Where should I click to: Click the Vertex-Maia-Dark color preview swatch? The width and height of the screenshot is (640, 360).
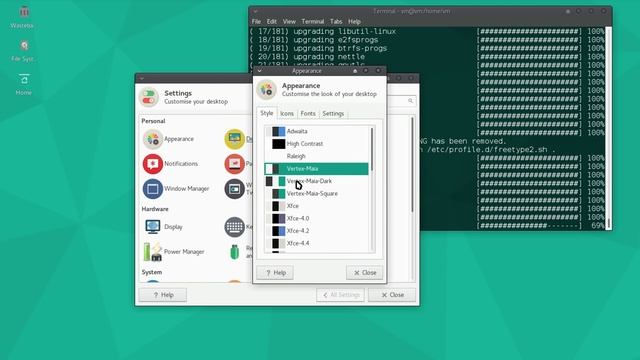(x=276, y=181)
